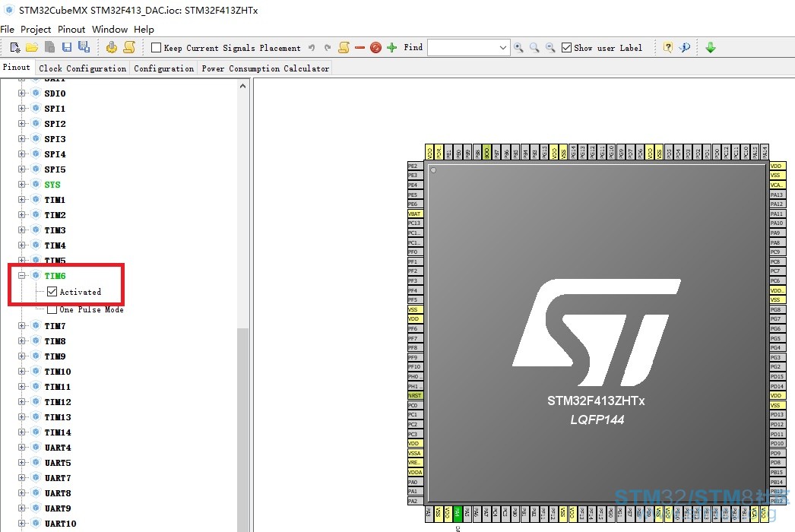The image size is (795, 532).
Task: Open the File menu
Action: (7, 30)
